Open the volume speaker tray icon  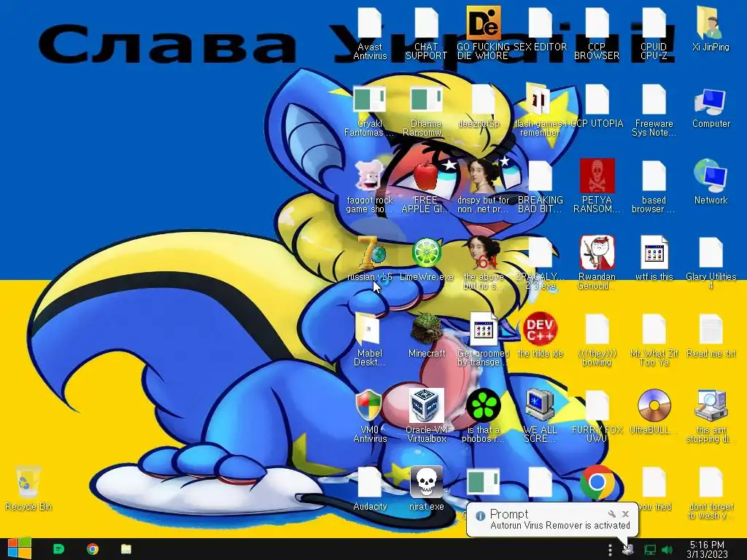click(x=667, y=550)
